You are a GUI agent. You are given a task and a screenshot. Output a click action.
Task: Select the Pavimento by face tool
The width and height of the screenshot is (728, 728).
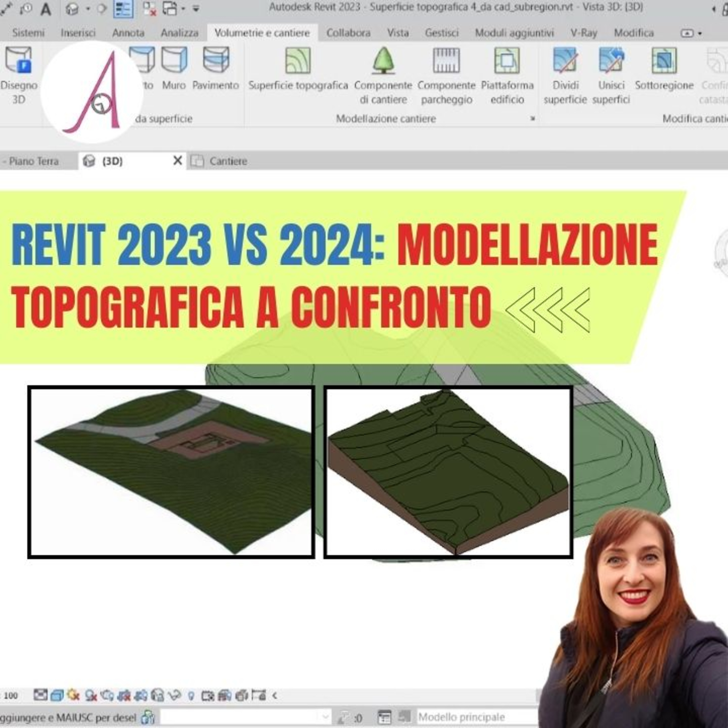click(215, 69)
